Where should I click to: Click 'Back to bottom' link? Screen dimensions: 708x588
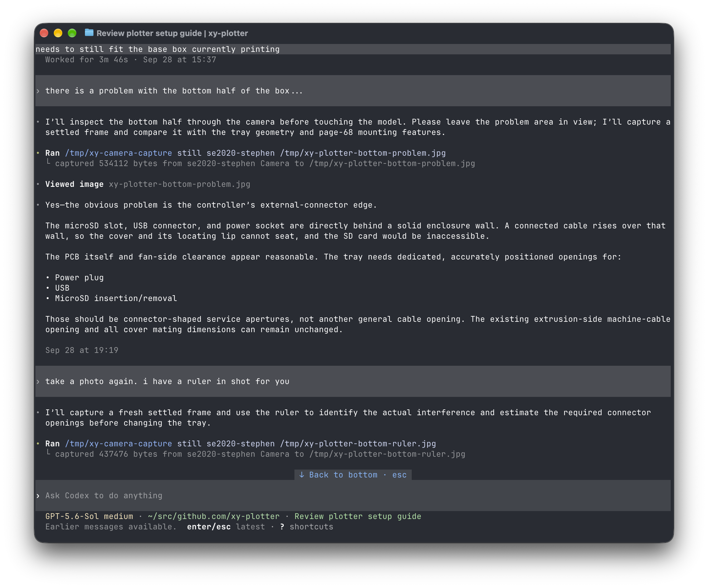[353, 475]
